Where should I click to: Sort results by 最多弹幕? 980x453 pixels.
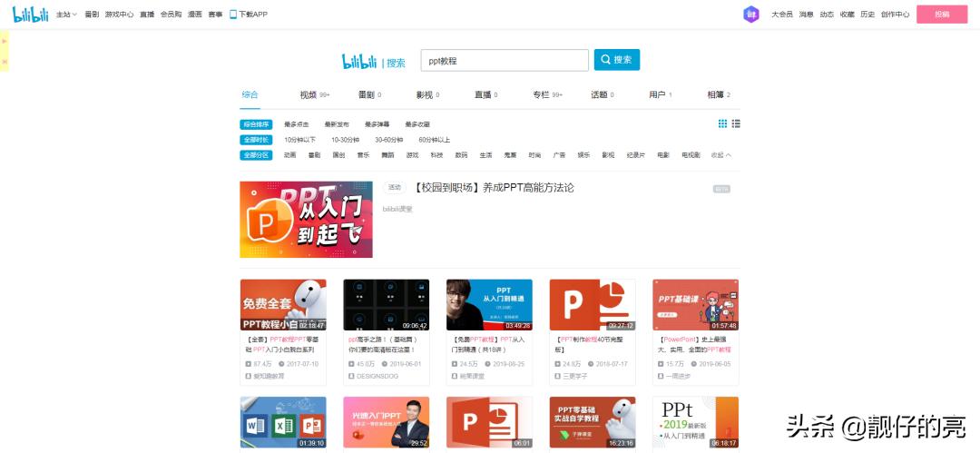click(377, 124)
